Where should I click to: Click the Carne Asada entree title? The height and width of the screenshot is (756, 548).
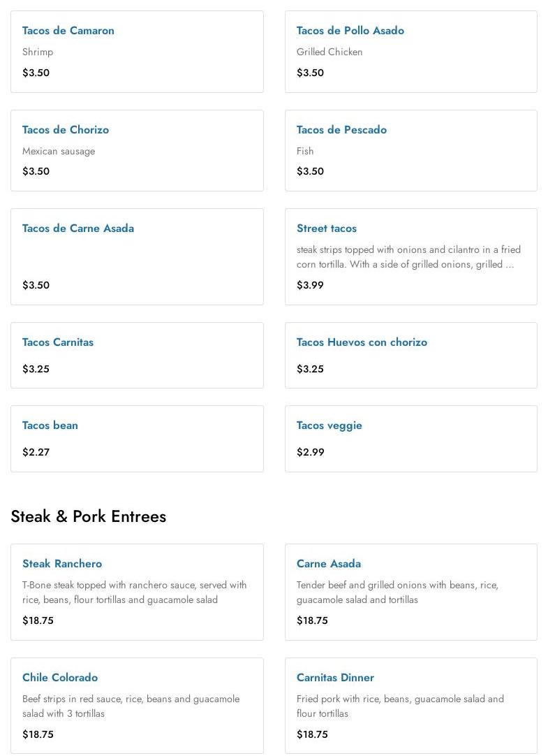click(328, 564)
